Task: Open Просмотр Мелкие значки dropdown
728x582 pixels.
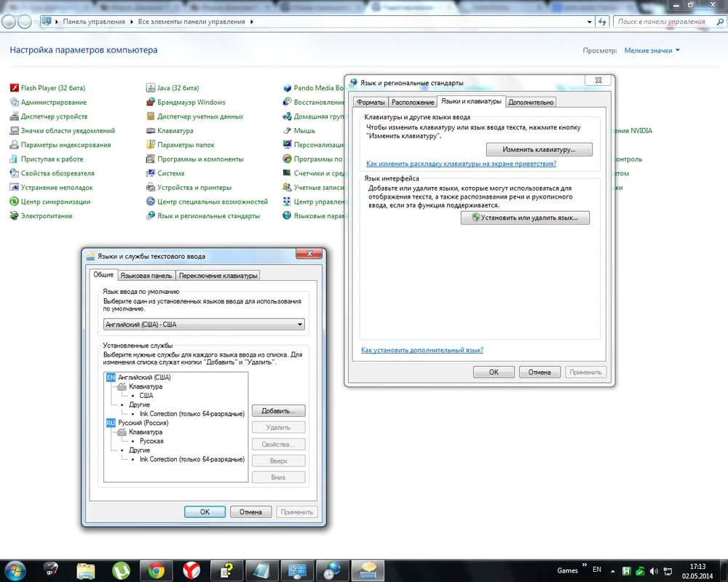Action: [x=652, y=51]
